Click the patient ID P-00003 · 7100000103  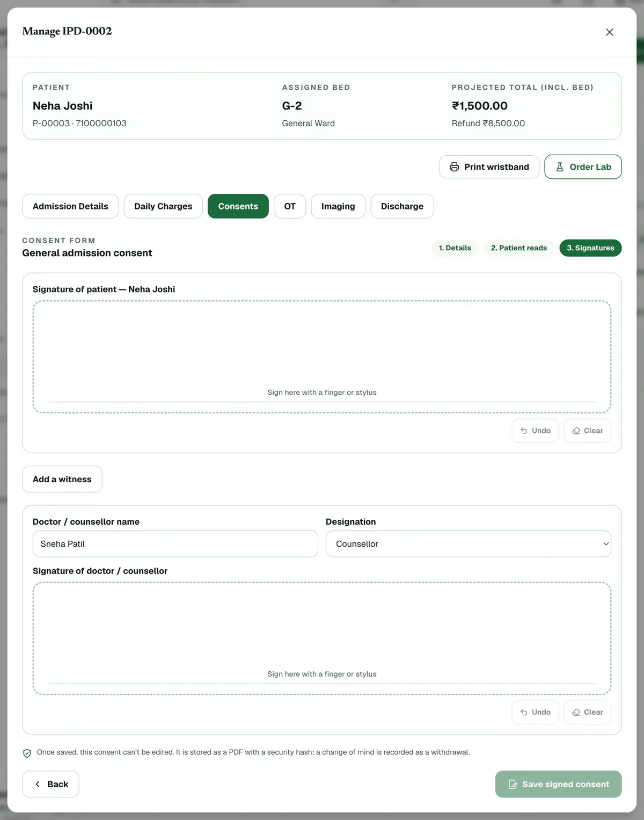79,123
